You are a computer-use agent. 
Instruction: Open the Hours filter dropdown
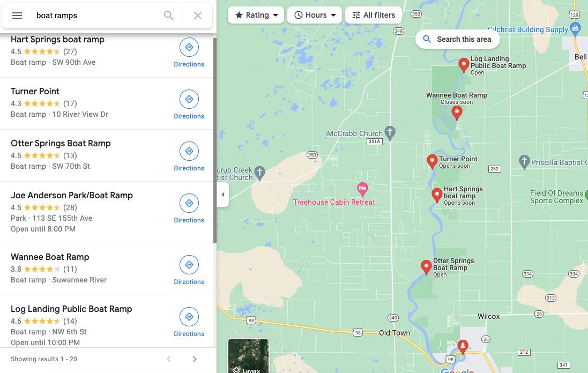click(x=315, y=15)
